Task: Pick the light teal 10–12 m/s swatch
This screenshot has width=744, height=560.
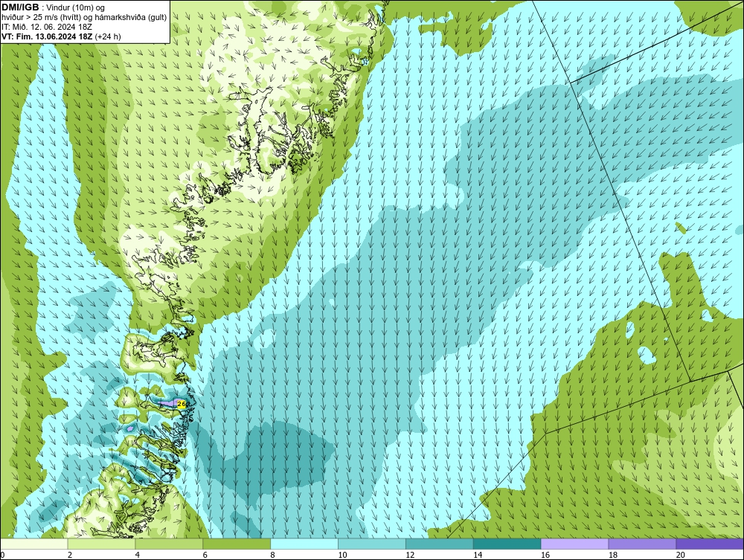Action: tap(372, 544)
